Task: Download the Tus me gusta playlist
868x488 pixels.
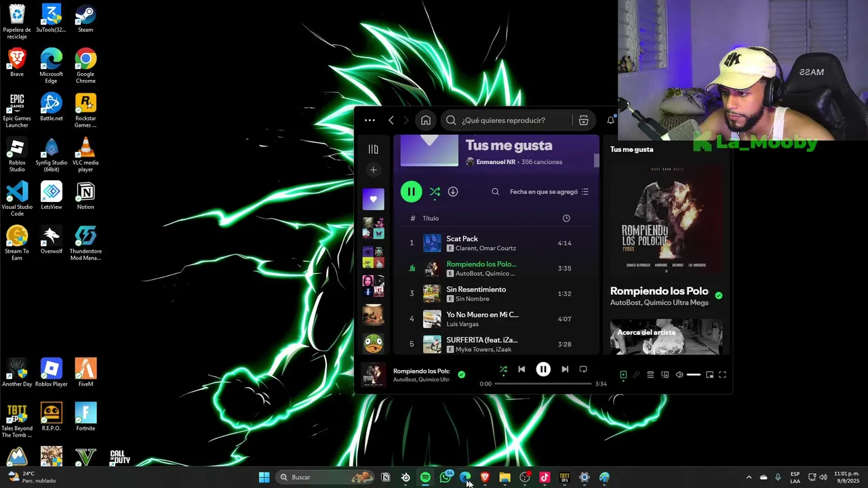Action: click(x=453, y=192)
